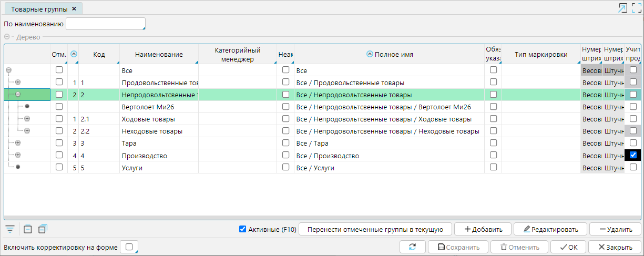The width and height of the screenshot is (644, 256).
Task: Select name cell Неходовые товары
Action: pyautogui.click(x=159, y=131)
